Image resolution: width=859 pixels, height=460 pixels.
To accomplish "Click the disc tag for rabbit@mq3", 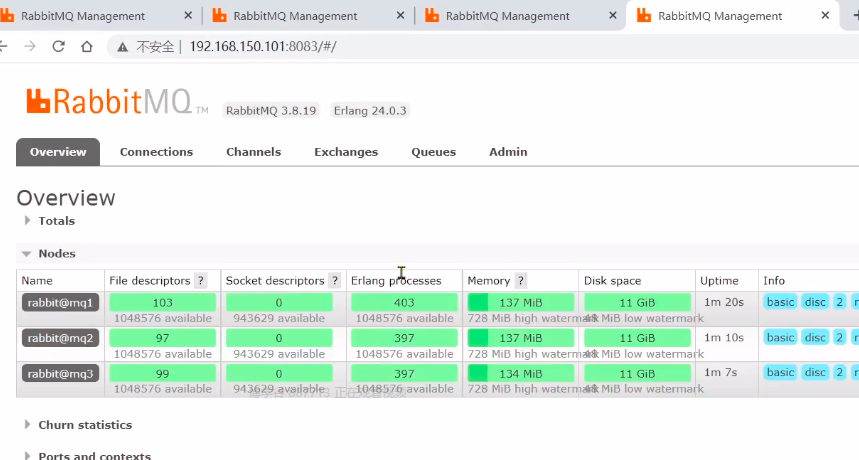I will click(815, 372).
